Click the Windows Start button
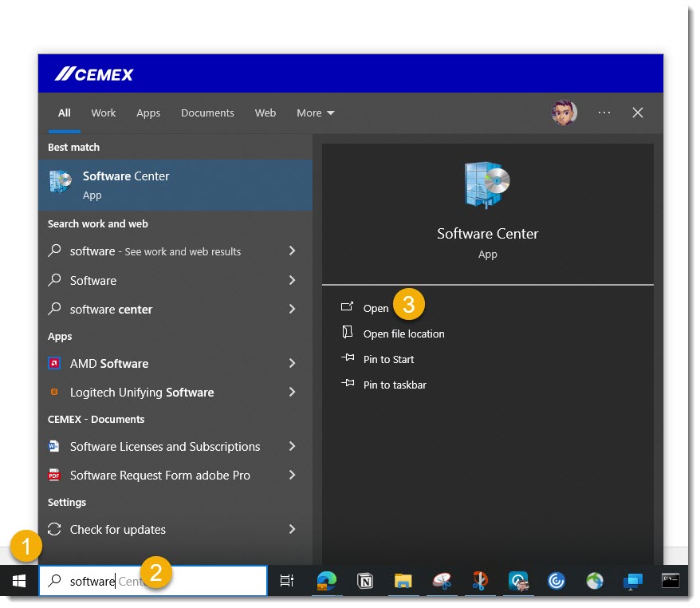 coord(18,581)
